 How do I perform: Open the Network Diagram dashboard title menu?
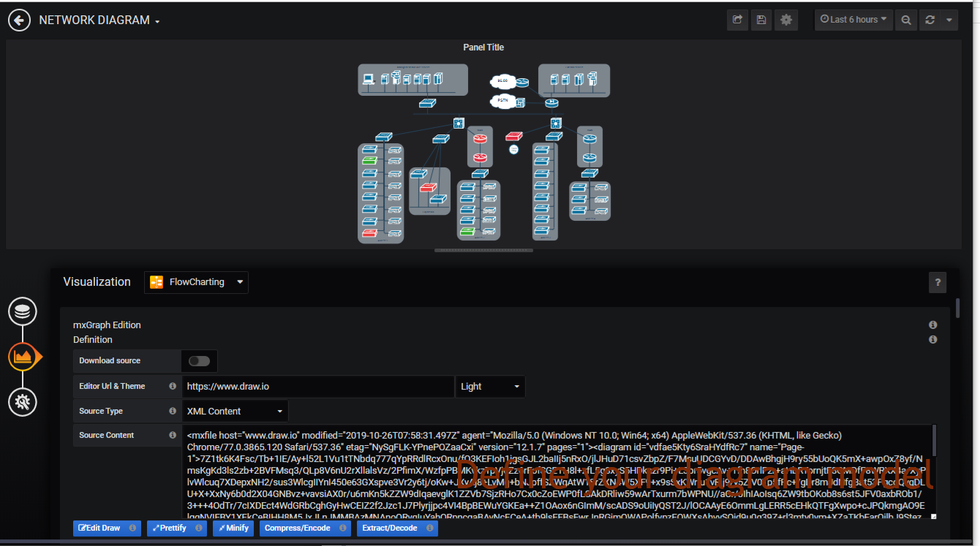click(x=99, y=20)
